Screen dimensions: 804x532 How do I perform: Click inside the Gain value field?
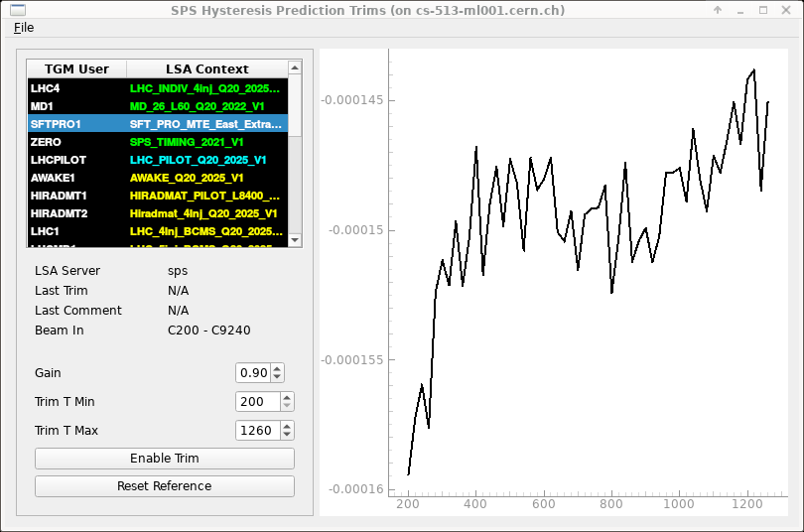tap(253, 373)
